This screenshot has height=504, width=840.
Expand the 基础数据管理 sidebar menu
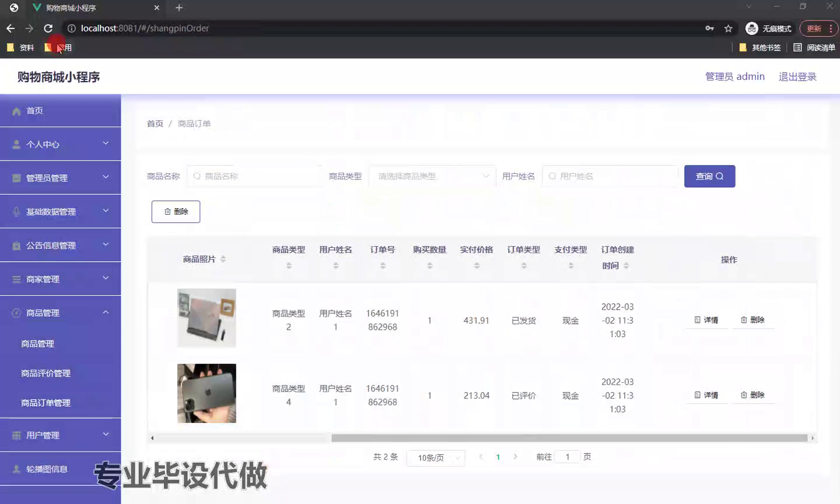tap(60, 212)
